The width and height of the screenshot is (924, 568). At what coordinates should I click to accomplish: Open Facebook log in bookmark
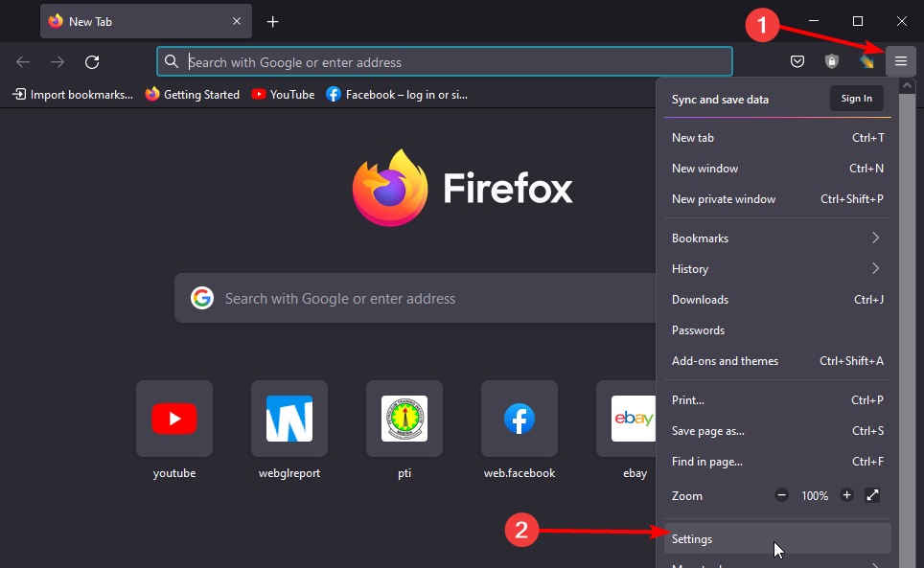coord(397,94)
